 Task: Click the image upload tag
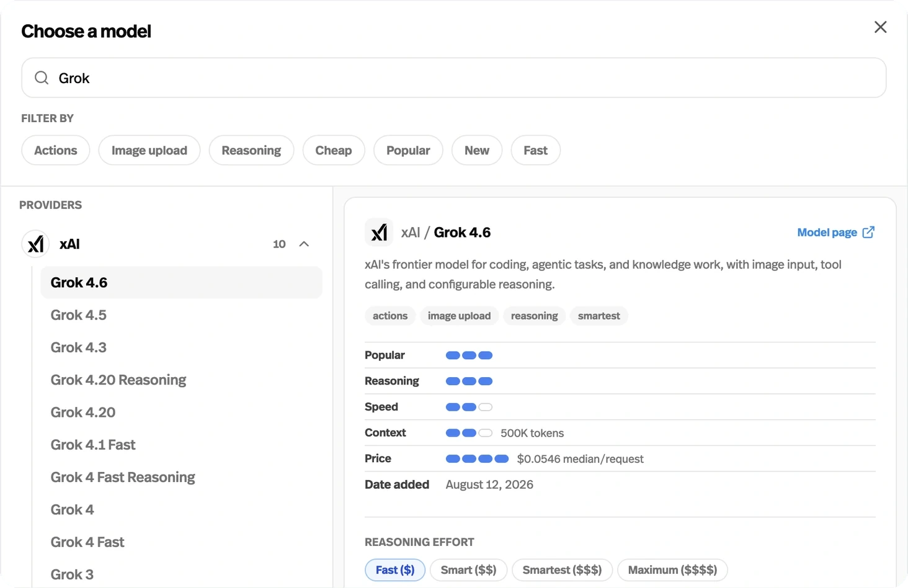(459, 316)
